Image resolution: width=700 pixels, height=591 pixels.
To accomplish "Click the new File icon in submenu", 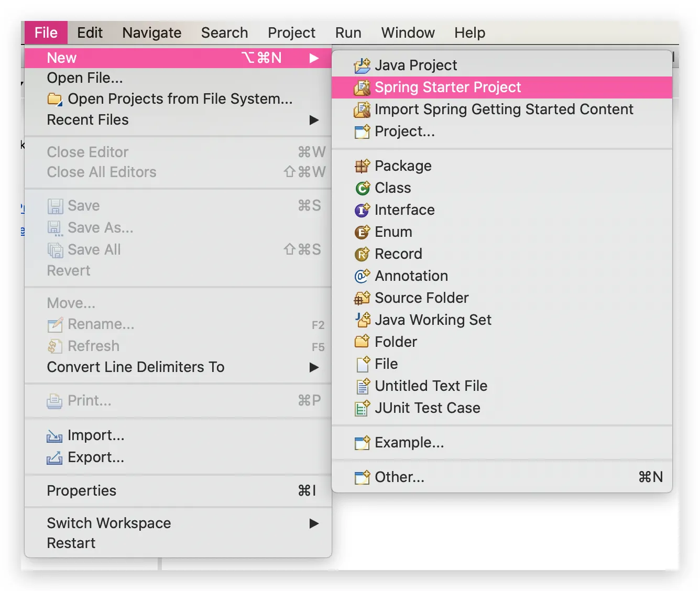I will click(362, 364).
